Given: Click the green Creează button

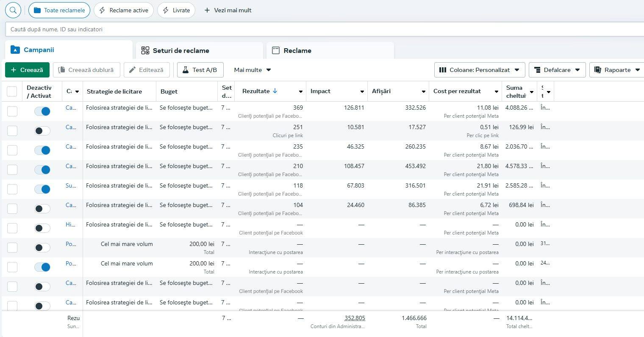Looking at the screenshot, I should (x=27, y=70).
